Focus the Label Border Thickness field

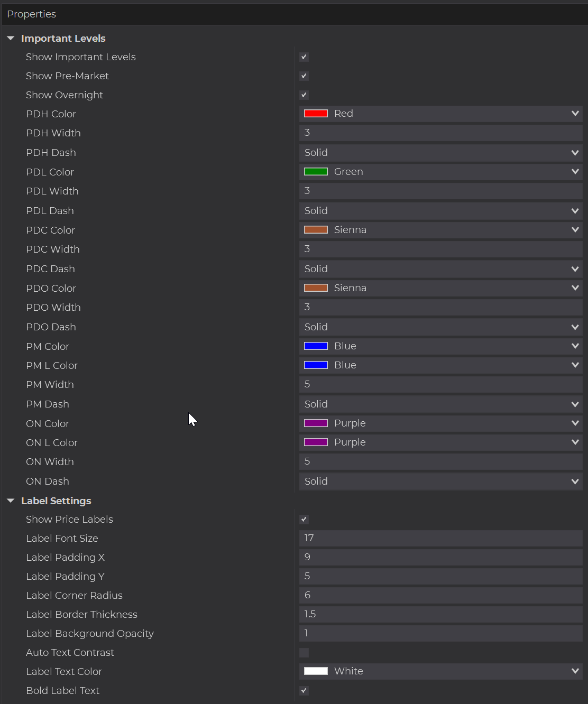440,614
